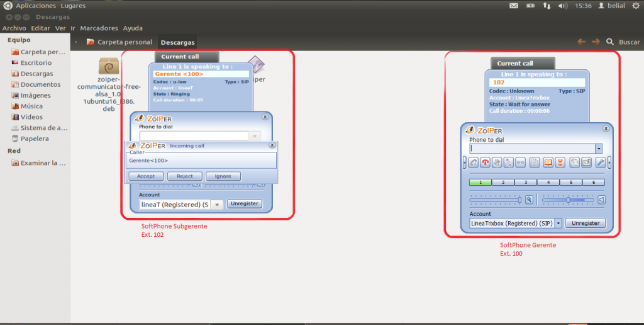644x325 pixels.
Task: Open lineaT account dropdown arrow
Action: click(217, 205)
